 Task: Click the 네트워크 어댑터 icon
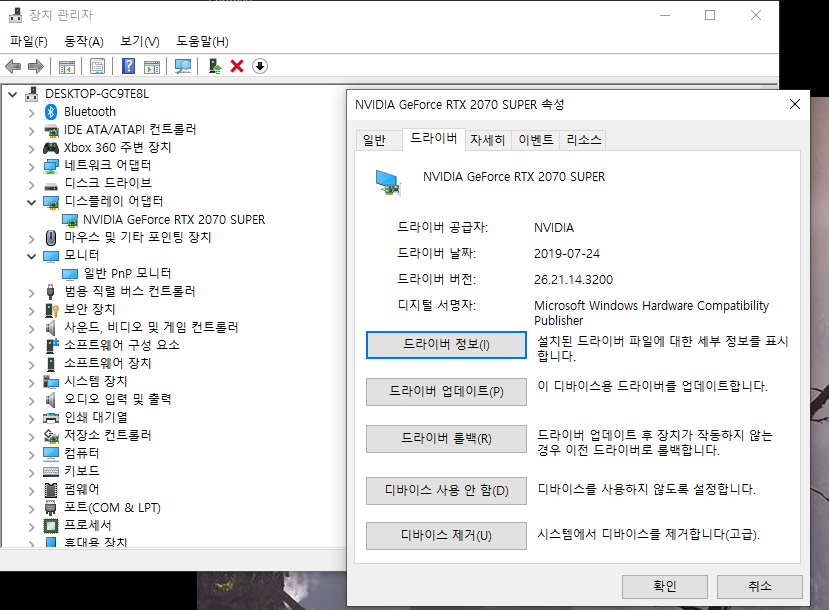pyautogui.click(x=51, y=166)
